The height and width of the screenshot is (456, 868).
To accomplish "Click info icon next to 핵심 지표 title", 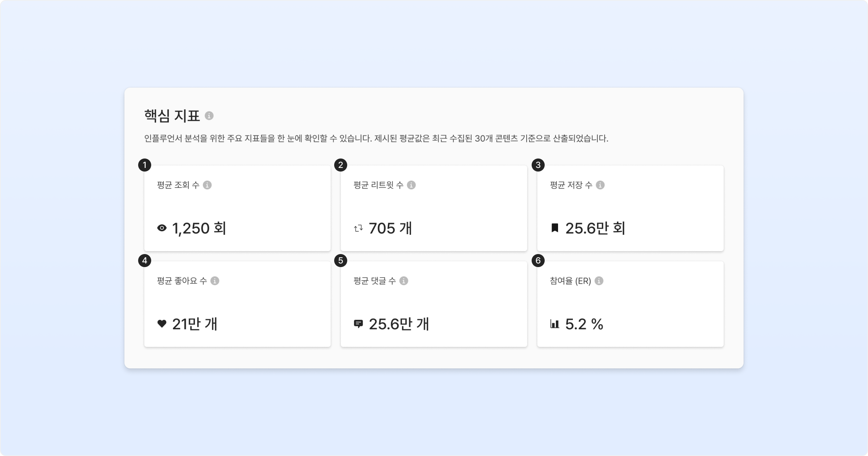I will click(x=209, y=116).
